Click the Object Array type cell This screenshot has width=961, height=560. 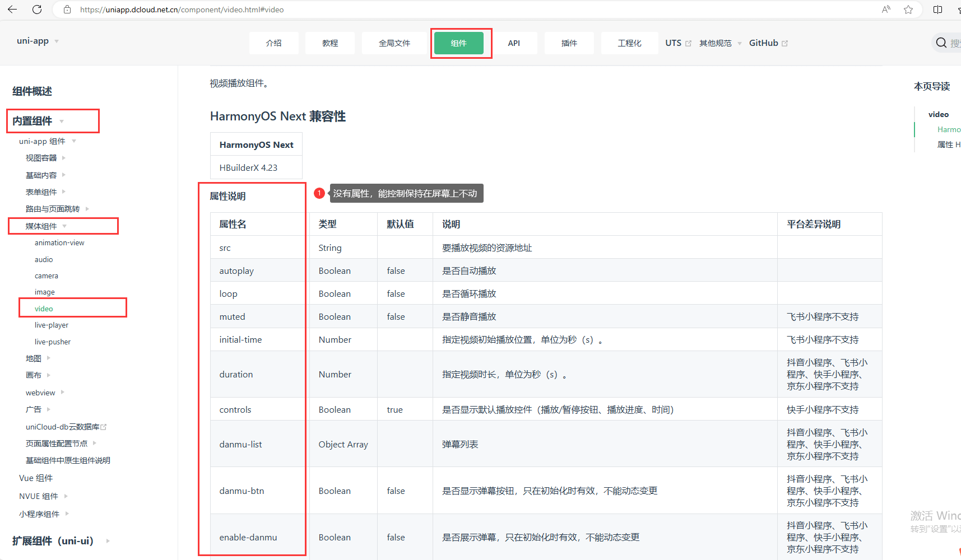point(343,444)
